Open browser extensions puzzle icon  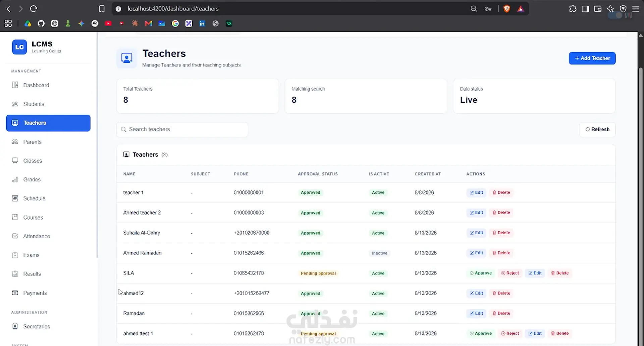573,9
